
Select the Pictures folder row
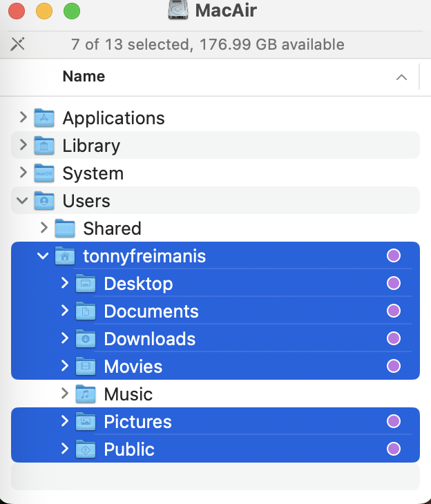[x=215, y=421]
